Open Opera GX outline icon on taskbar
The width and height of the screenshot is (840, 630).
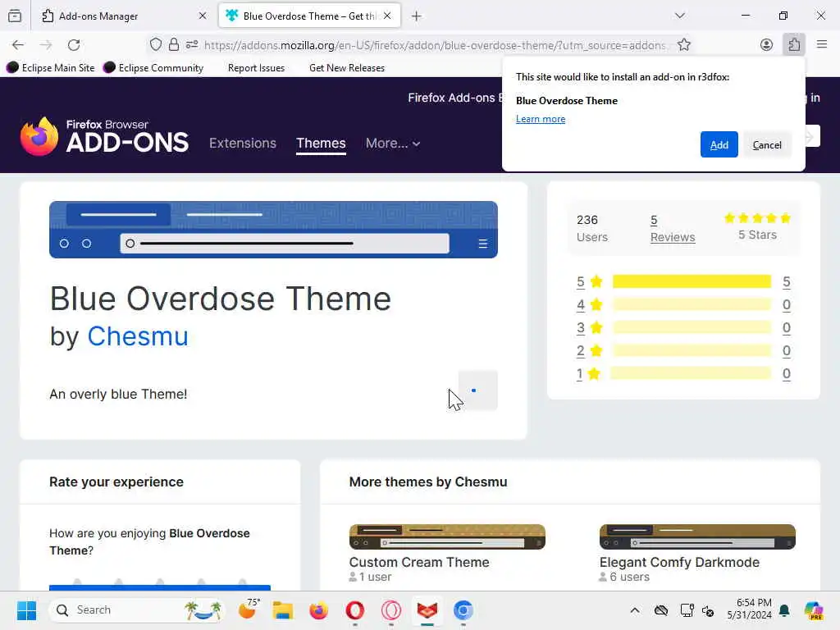pos(391,610)
